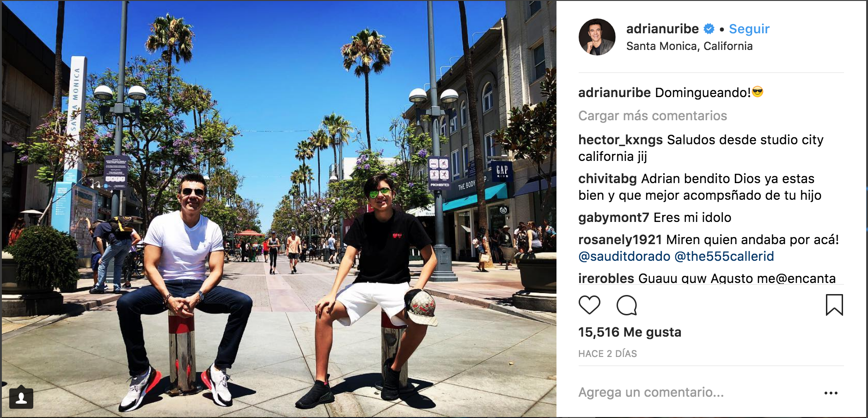Image resolution: width=868 pixels, height=418 pixels.
Task: Save the post with the bookmark icon
Action: coord(834,305)
